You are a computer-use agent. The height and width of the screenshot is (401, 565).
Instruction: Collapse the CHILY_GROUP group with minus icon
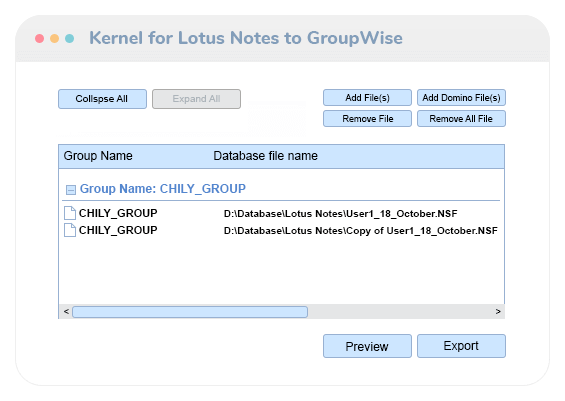pos(71,190)
